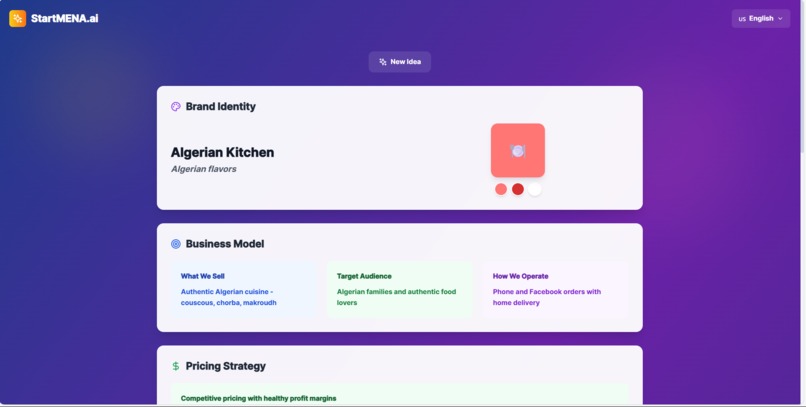Click the Business Model target icon
The image size is (806, 407).
click(176, 244)
